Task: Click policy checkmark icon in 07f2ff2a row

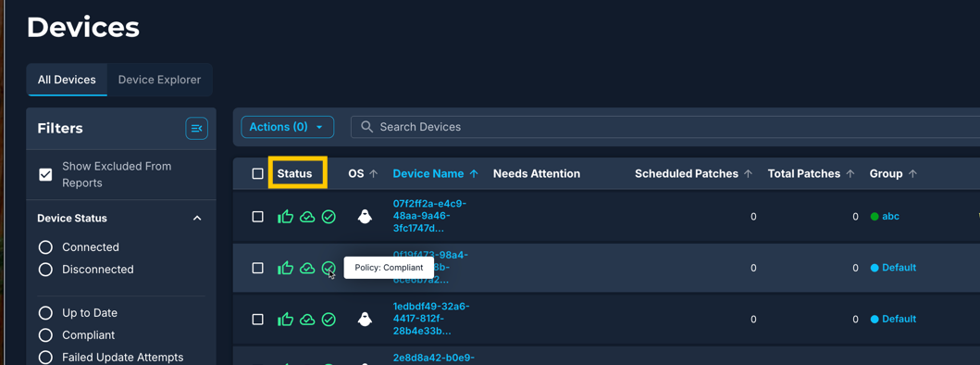Action: pyautogui.click(x=329, y=217)
